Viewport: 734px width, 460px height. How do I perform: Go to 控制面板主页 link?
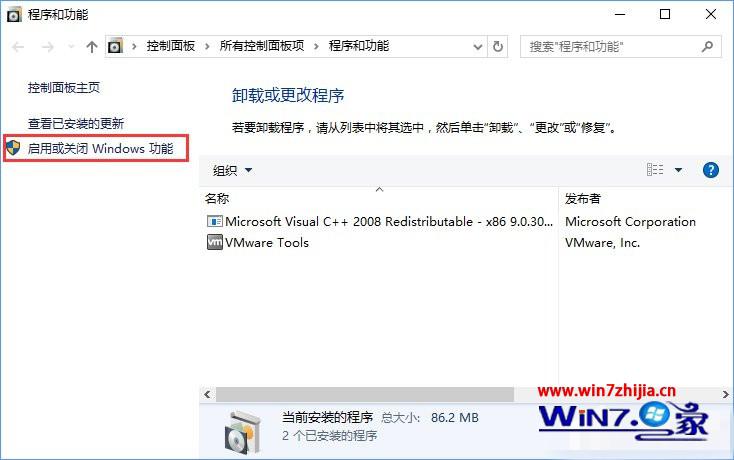[x=64, y=88]
